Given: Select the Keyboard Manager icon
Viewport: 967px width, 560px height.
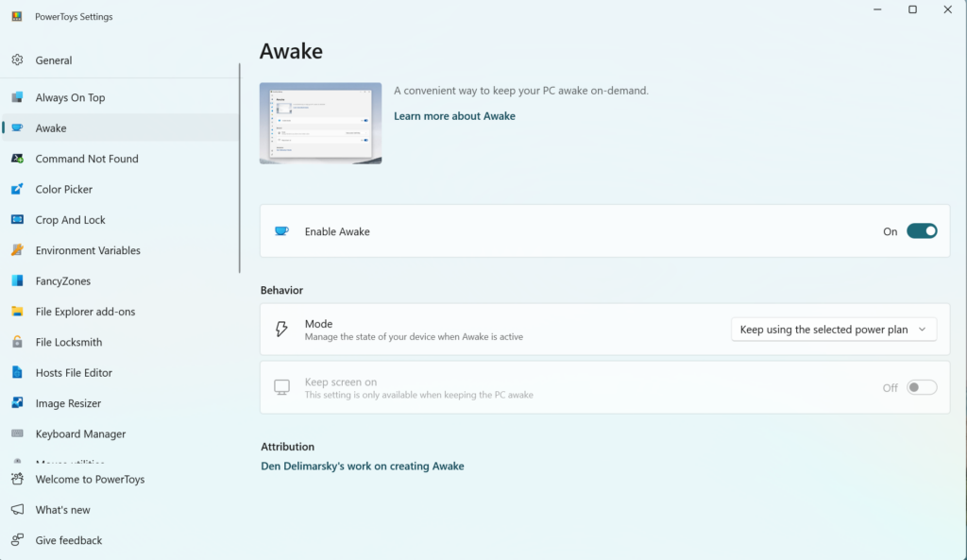Looking at the screenshot, I should 19,433.
